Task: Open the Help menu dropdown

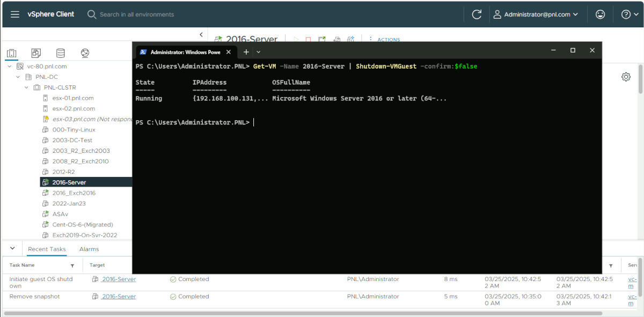Action: pyautogui.click(x=630, y=14)
